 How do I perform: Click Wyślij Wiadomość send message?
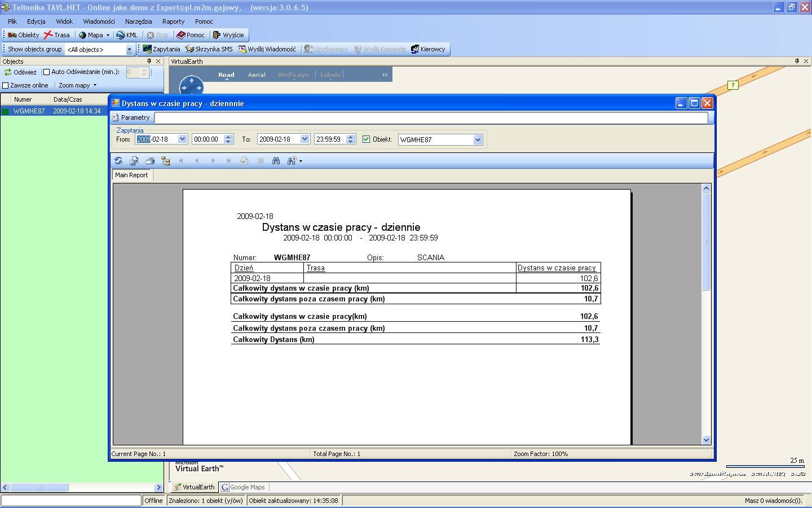click(x=267, y=49)
